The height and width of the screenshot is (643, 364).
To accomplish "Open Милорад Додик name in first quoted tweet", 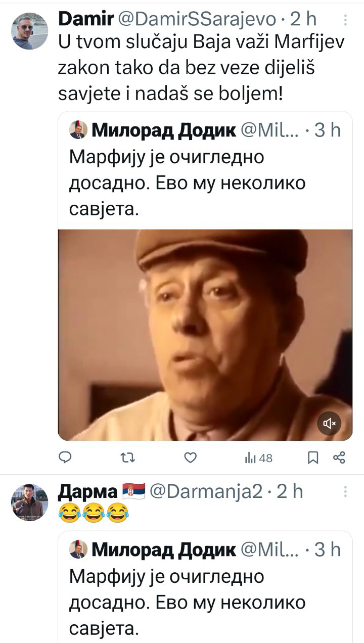I will point(164,130).
